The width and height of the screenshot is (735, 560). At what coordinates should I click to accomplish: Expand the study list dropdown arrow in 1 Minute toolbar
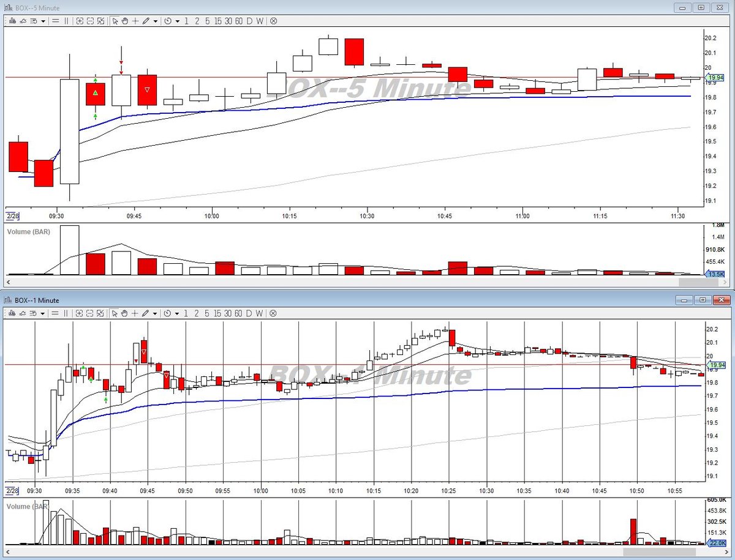click(x=43, y=313)
